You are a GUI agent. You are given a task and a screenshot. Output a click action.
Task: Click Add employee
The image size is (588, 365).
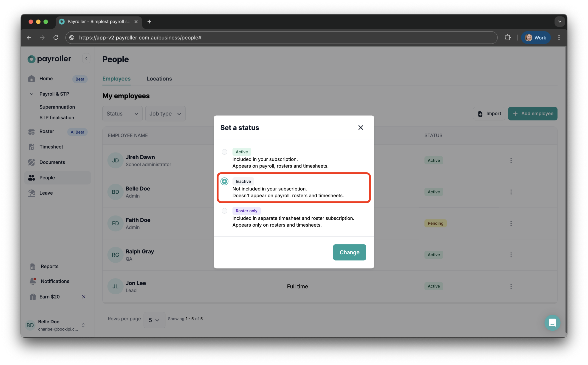(533, 113)
